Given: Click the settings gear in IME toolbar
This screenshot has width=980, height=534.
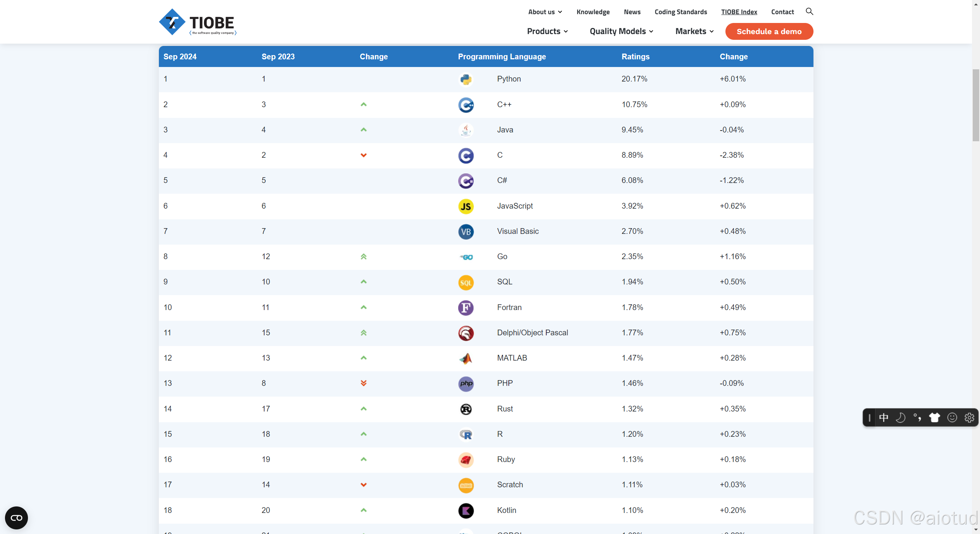Looking at the screenshot, I should [x=969, y=418].
